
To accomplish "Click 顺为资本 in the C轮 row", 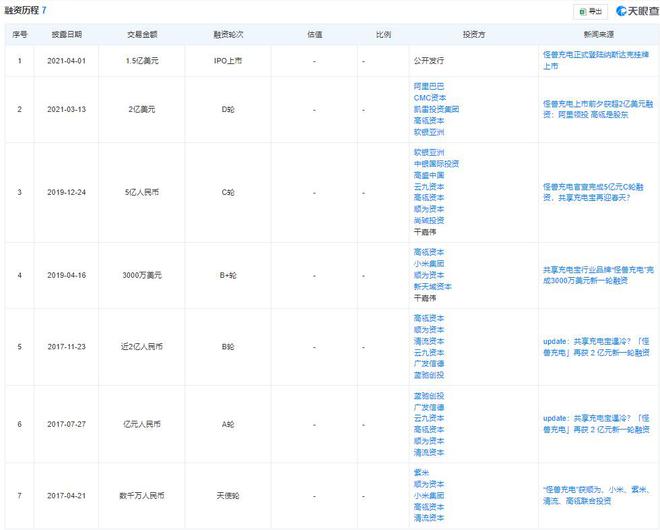I will coord(428,209).
